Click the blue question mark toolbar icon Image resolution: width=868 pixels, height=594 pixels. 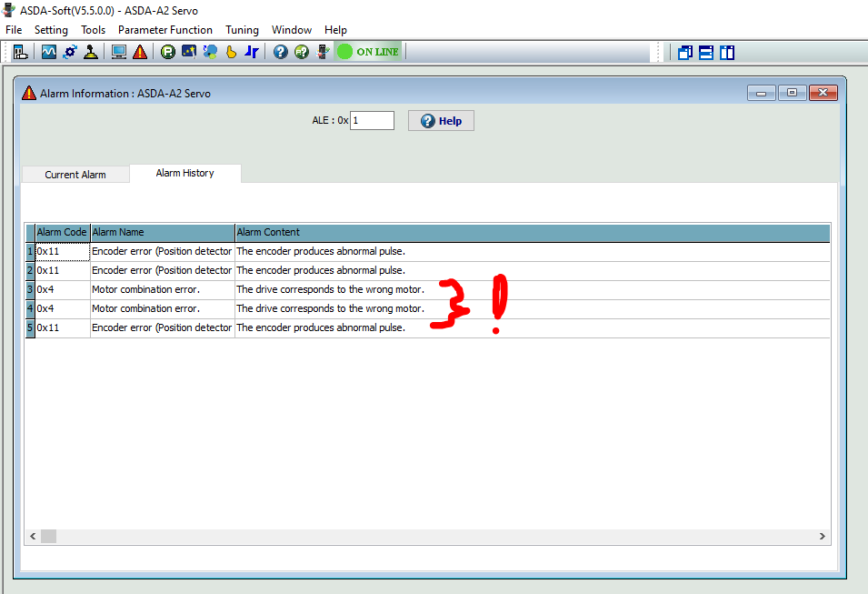pos(280,52)
